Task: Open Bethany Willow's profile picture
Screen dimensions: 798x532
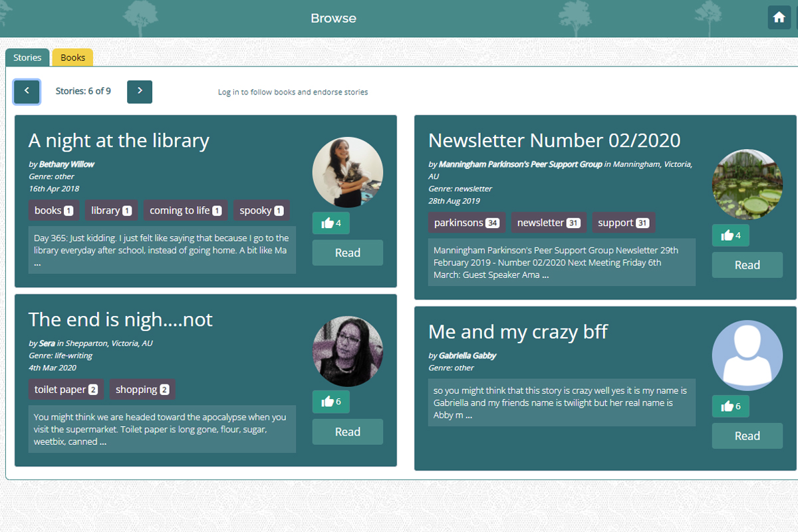Action: point(347,172)
